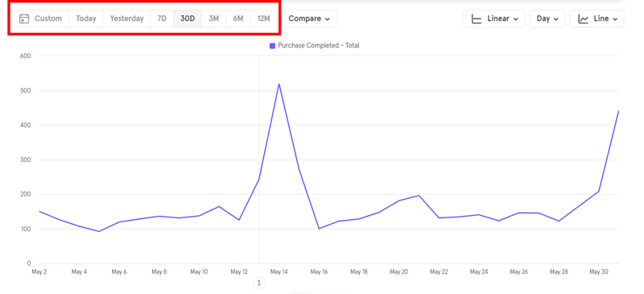Open the Compare dropdown
Screen dimensions: 644x294
pyautogui.click(x=309, y=19)
